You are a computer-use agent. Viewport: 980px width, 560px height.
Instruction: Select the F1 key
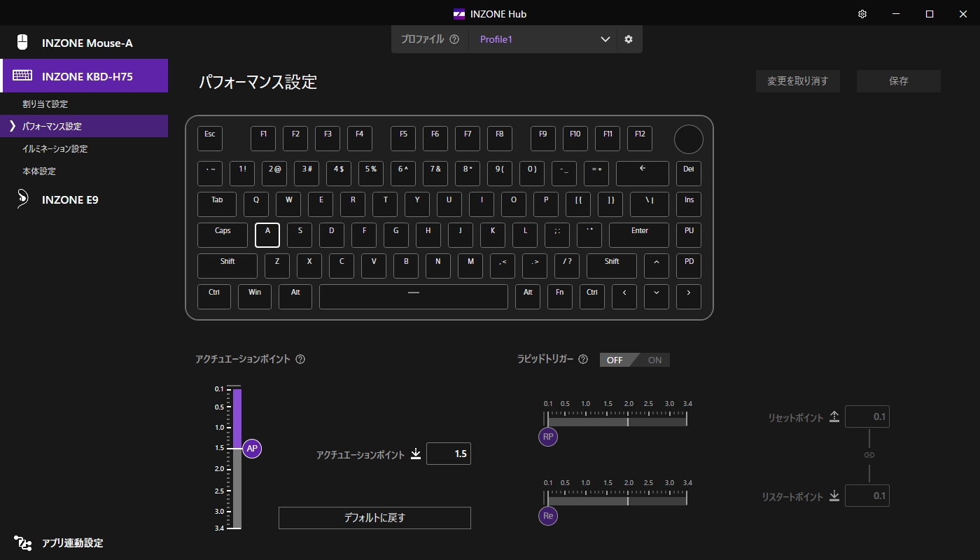click(x=263, y=139)
